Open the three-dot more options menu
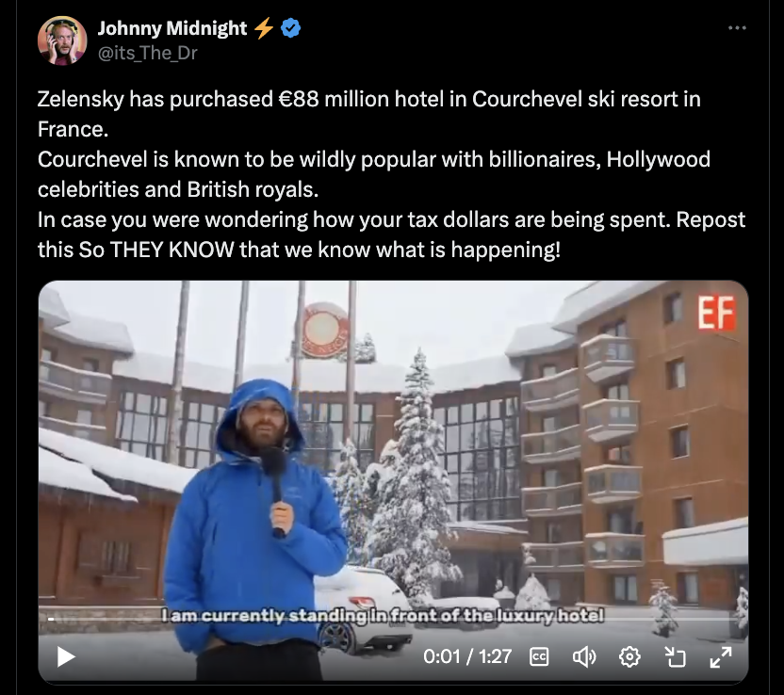 (737, 28)
